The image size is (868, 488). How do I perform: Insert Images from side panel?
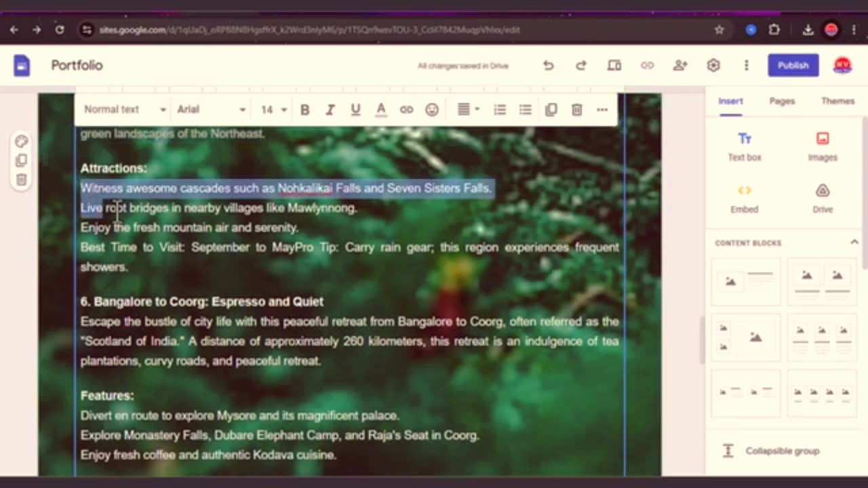coord(823,146)
